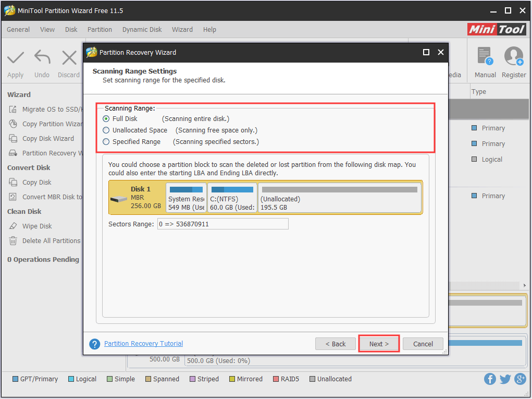Click the Cancel button
532x399 pixels.
(423, 344)
